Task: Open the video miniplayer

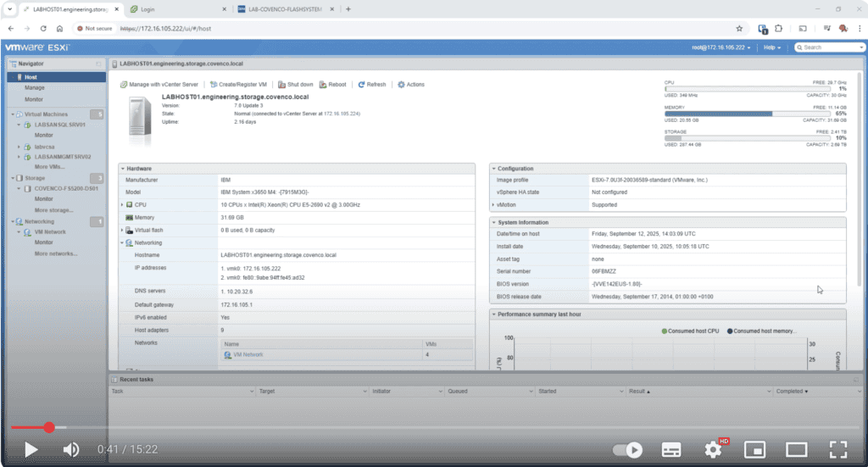Action: tap(754, 449)
